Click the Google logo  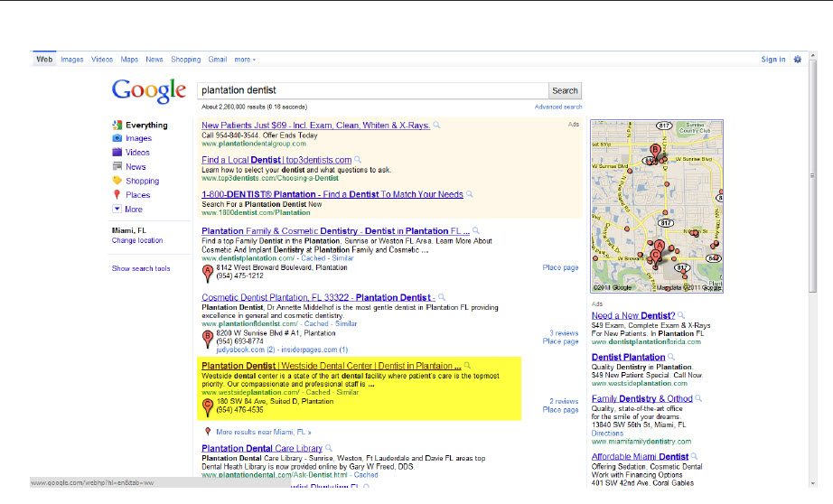tap(147, 90)
